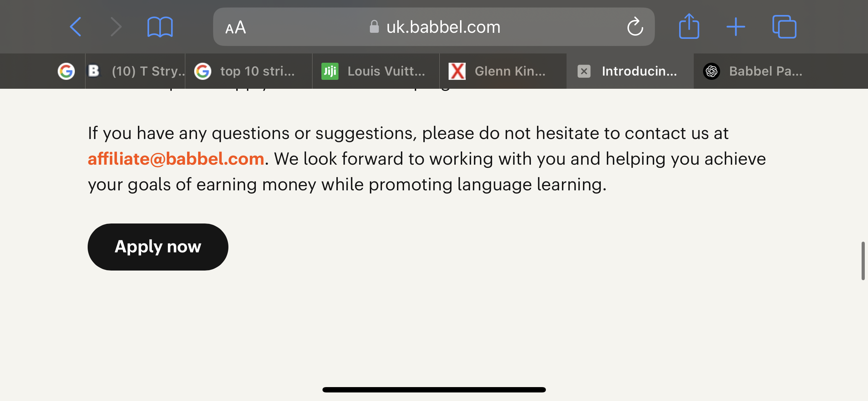
Task: Add a new tab with plus icon
Action: pos(736,27)
